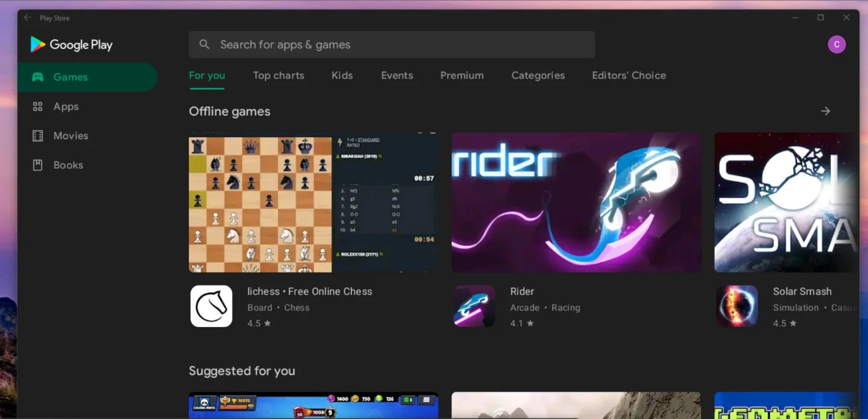The width and height of the screenshot is (868, 419).
Task: Switch to the Top charts tab
Action: pos(278,76)
